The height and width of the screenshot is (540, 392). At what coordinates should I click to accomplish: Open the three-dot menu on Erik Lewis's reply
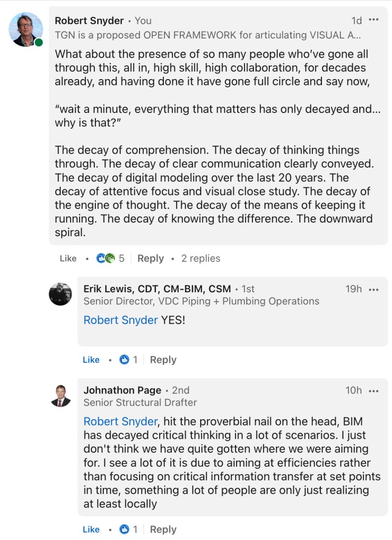(x=374, y=289)
